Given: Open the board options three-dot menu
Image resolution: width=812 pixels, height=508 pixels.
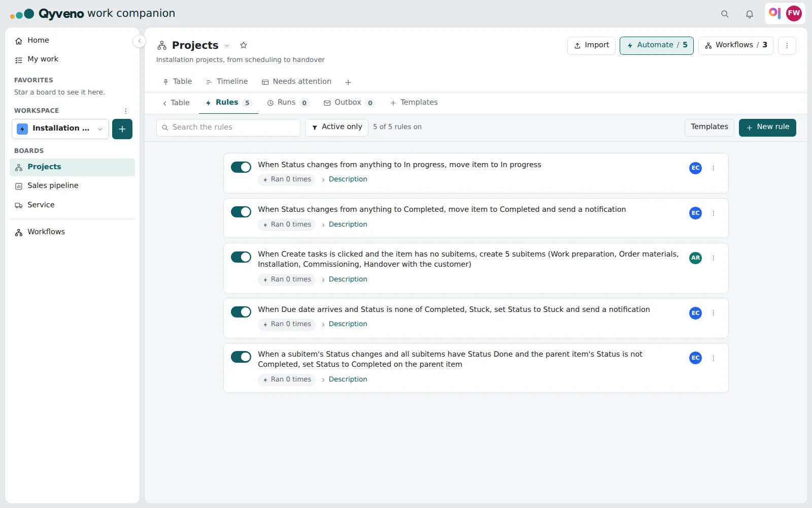Looking at the screenshot, I should (x=787, y=45).
